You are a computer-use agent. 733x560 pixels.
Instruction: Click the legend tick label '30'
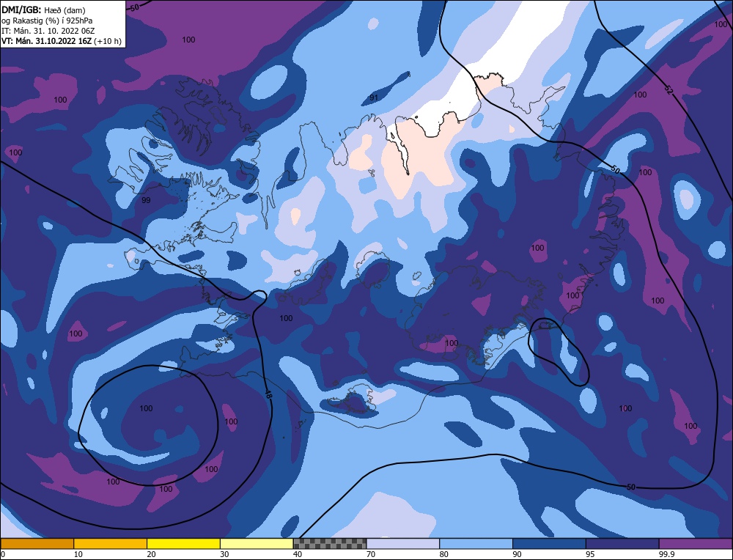[224, 554]
